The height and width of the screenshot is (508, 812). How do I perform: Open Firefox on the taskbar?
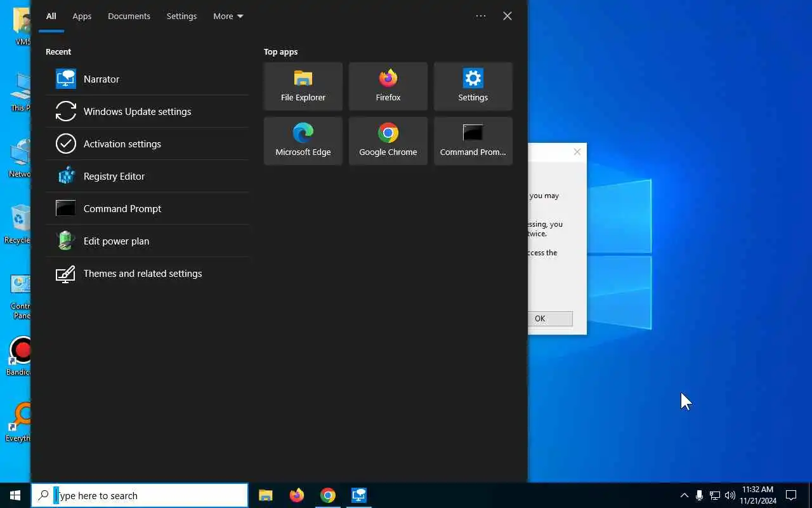click(x=297, y=495)
